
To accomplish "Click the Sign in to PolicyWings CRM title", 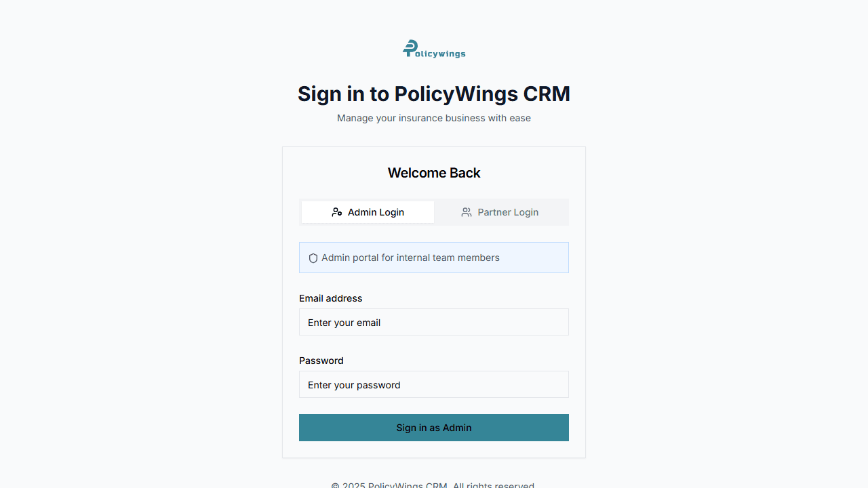I will tap(434, 94).
